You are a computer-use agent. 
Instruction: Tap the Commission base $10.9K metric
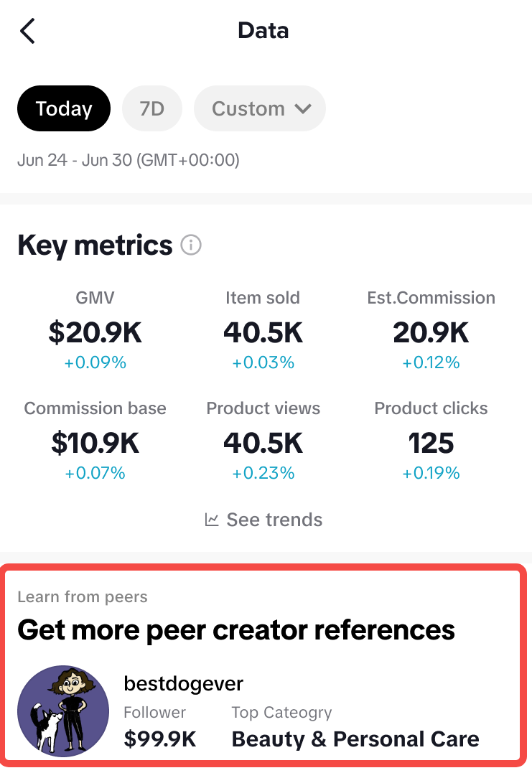point(95,442)
